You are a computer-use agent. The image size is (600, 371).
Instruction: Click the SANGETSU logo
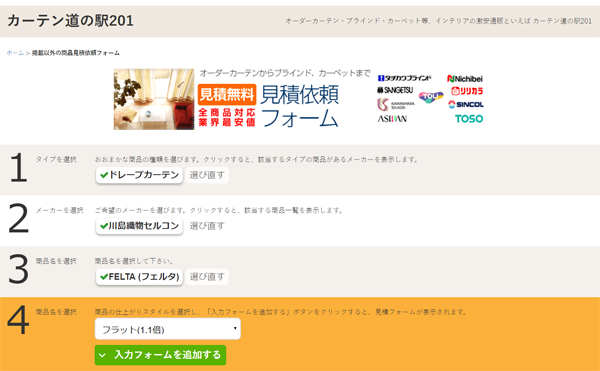coord(395,90)
